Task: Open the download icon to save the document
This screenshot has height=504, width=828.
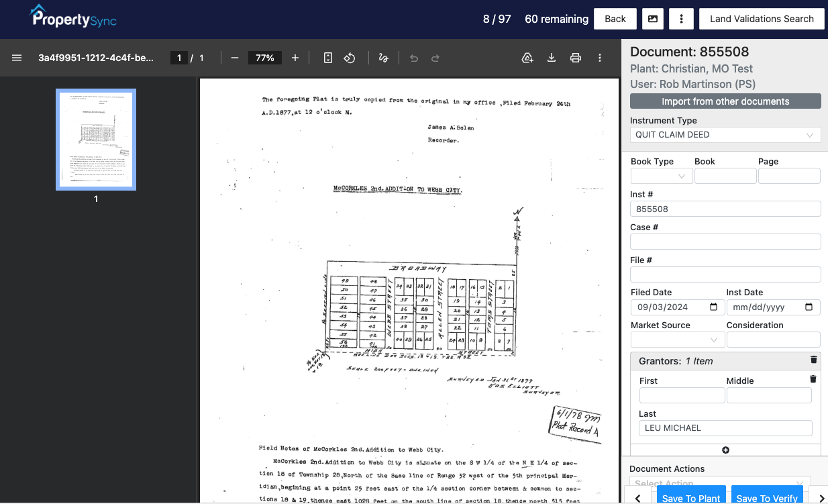Action: [x=552, y=58]
